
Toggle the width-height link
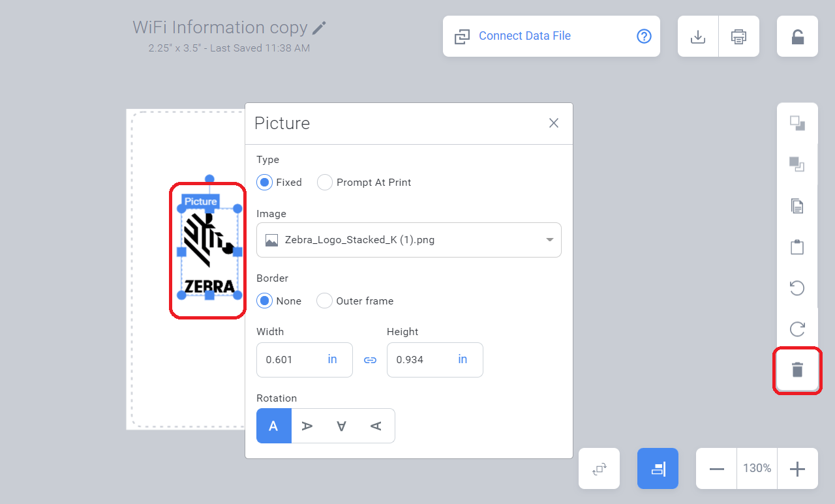370,359
